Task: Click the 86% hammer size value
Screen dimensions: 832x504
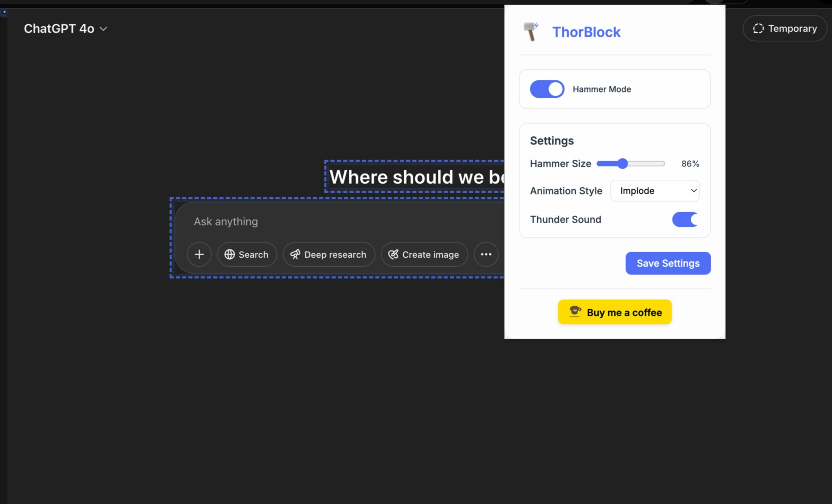Action: (x=690, y=164)
